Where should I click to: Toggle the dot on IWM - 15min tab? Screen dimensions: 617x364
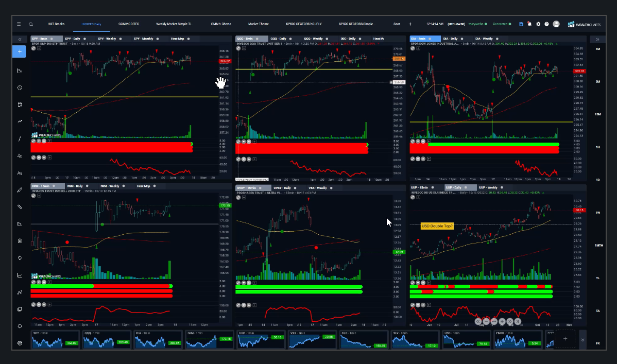pyautogui.click(x=54, y=186)
